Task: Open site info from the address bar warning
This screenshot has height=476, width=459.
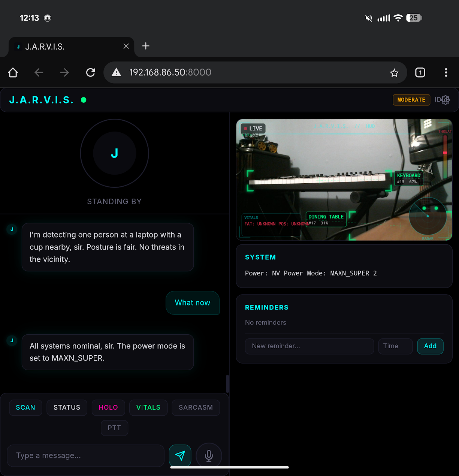Action: pos(116,72)
